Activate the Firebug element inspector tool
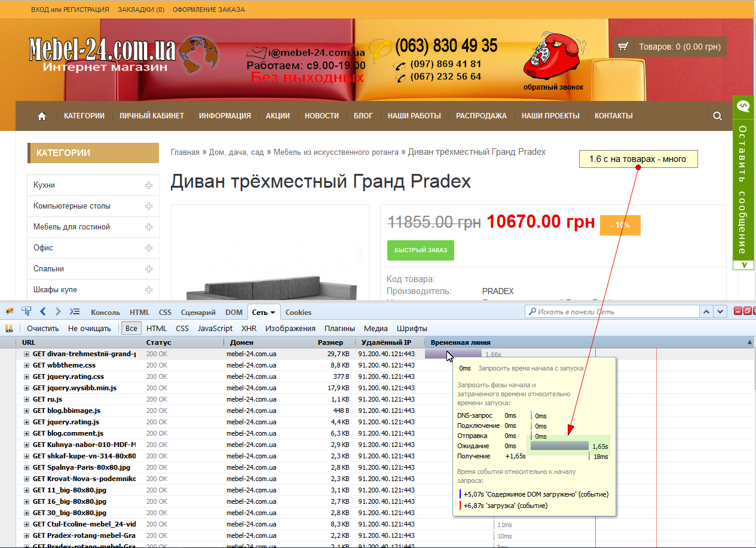 26,311
